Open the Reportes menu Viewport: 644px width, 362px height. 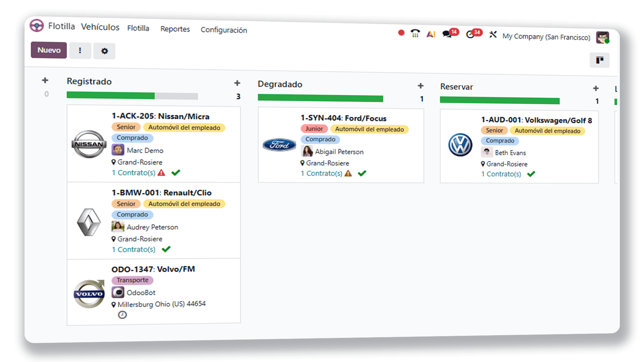[175, 29]
